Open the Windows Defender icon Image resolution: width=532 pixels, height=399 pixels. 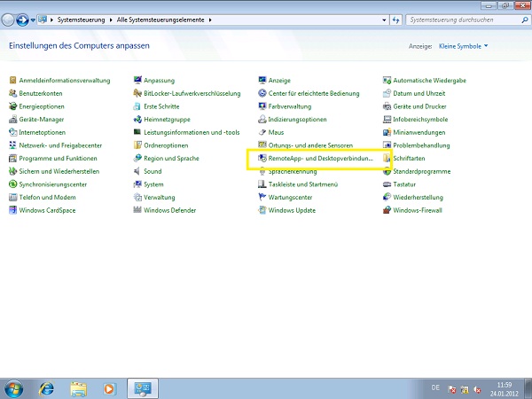137,210
